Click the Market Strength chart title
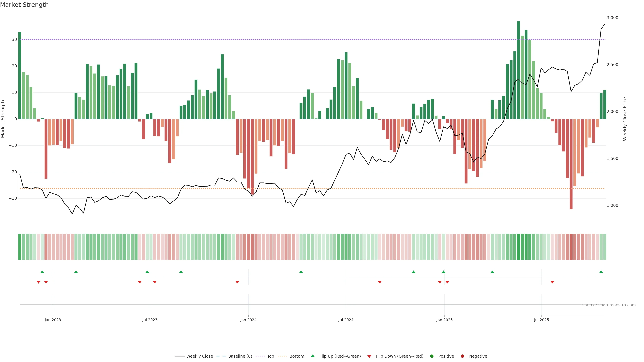Image resolution: width=644 pixels, height=362 pixels. [24, 5]
